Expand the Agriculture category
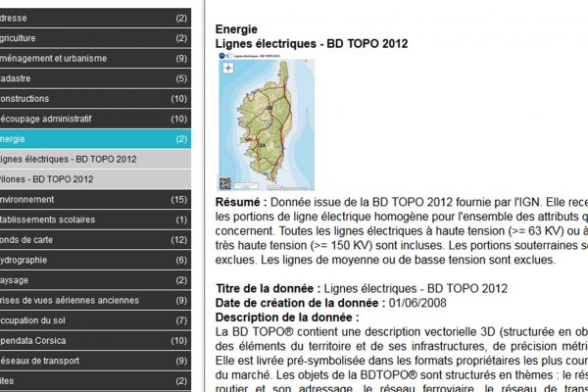Image resolution: width=588 pixels, height=392 pixels. [x=95, y=38]
